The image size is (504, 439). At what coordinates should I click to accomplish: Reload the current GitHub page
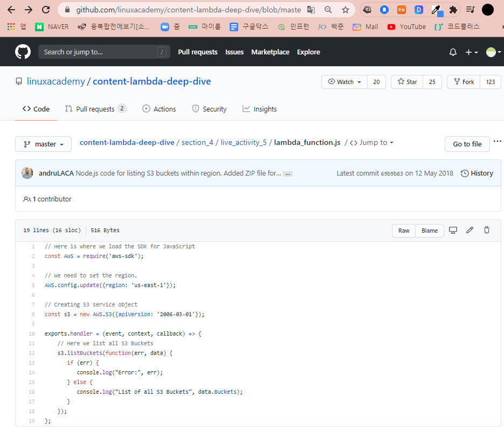tap(46, 10)
